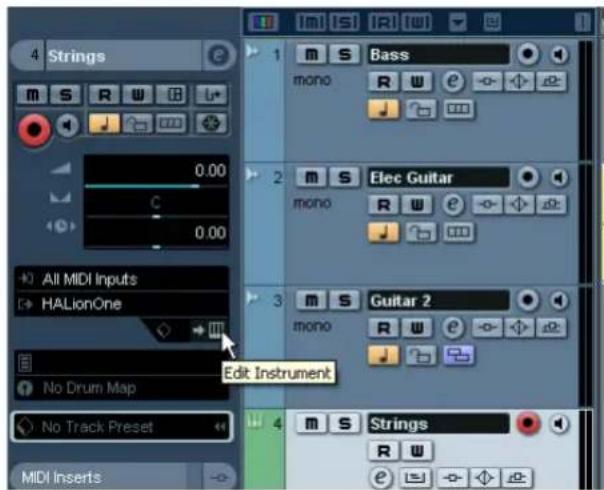604x490 pixels.
Task: Toggle record enable in inspector
Action: point(34,130)
